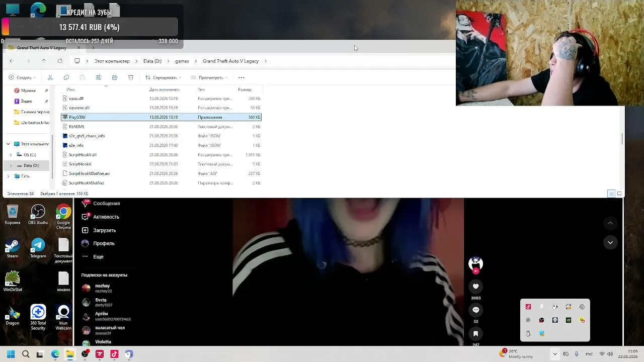644x362 pixels.
Task: Open Сообщения in TikTok sidebar
Action: [101, 204]
